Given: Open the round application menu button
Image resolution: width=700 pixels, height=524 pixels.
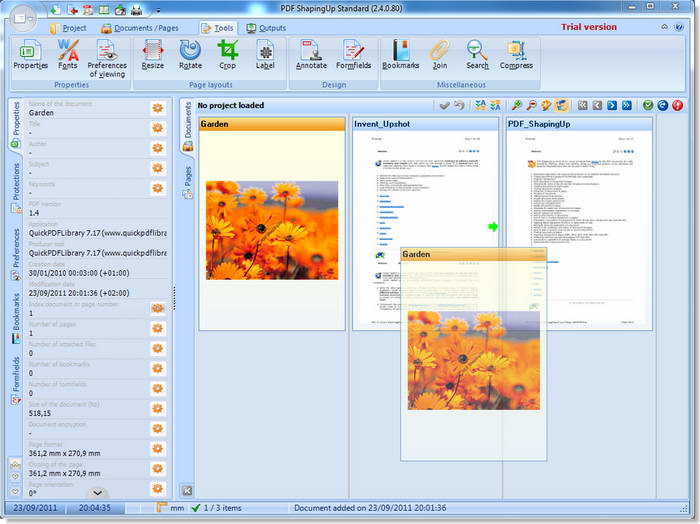Looking at the screenshot, I should pyautogui.click(x=22, y=18).
